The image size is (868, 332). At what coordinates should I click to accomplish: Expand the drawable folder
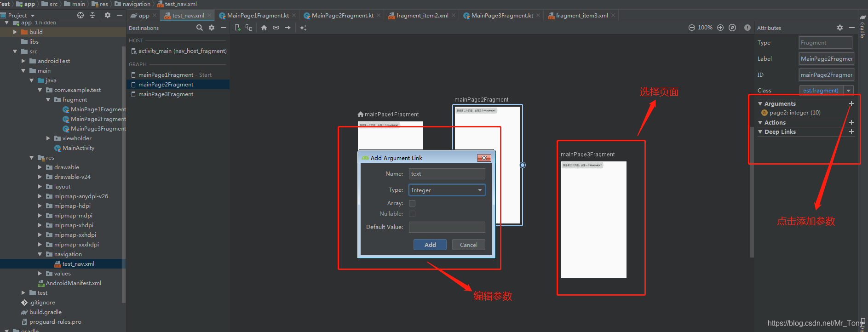[x=40, y=167]
